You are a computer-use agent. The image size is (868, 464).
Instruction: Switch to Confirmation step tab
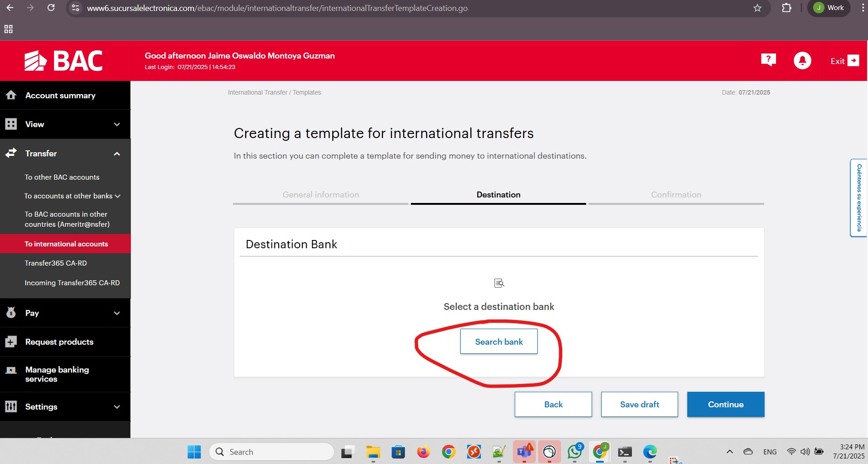tap(676, 195)
